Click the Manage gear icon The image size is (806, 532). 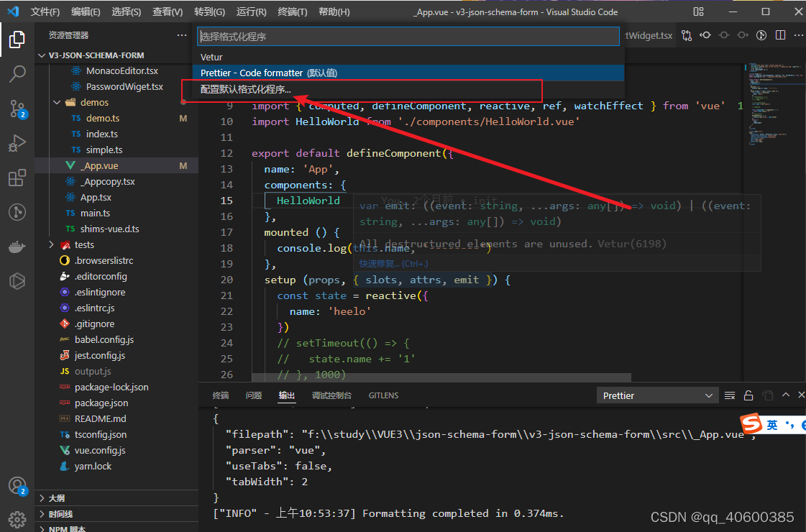click(17, 519)
